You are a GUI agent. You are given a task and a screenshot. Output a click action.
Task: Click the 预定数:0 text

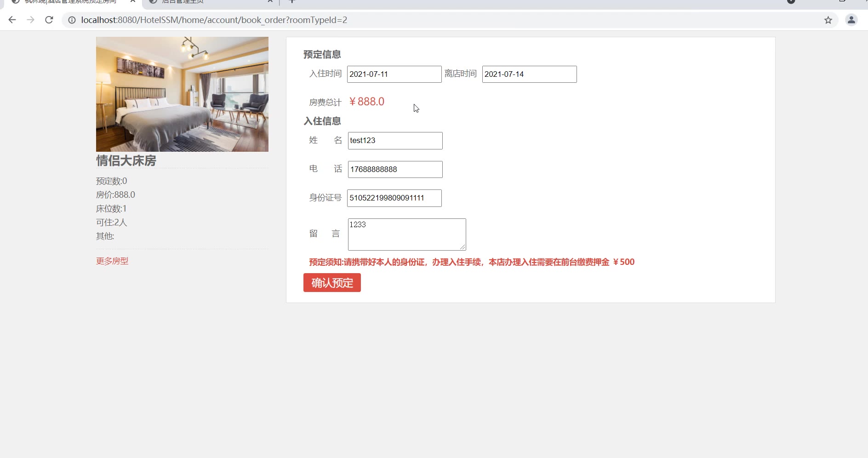[x=112, y=181]
